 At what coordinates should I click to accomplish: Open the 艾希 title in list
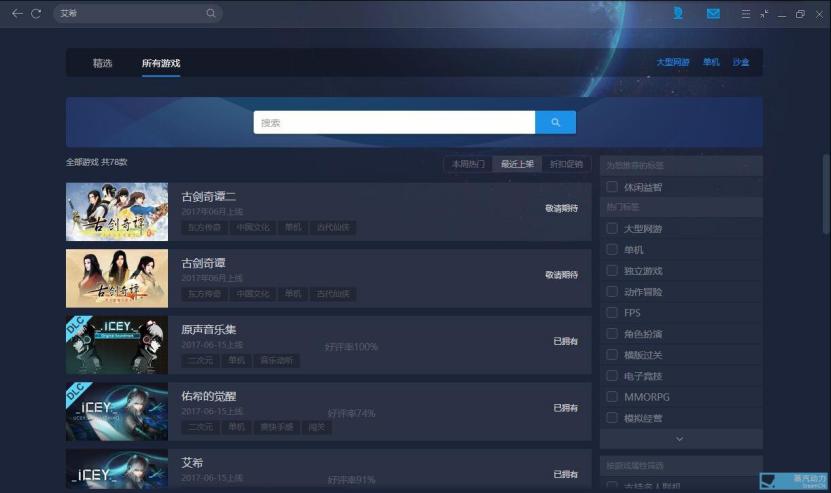pos(192,463)
